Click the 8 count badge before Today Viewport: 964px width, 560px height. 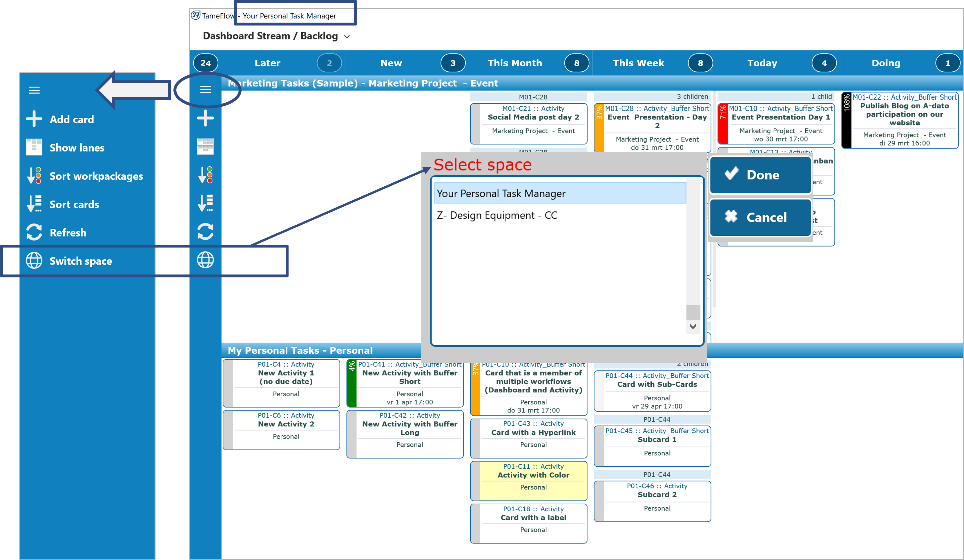[700, 63]
